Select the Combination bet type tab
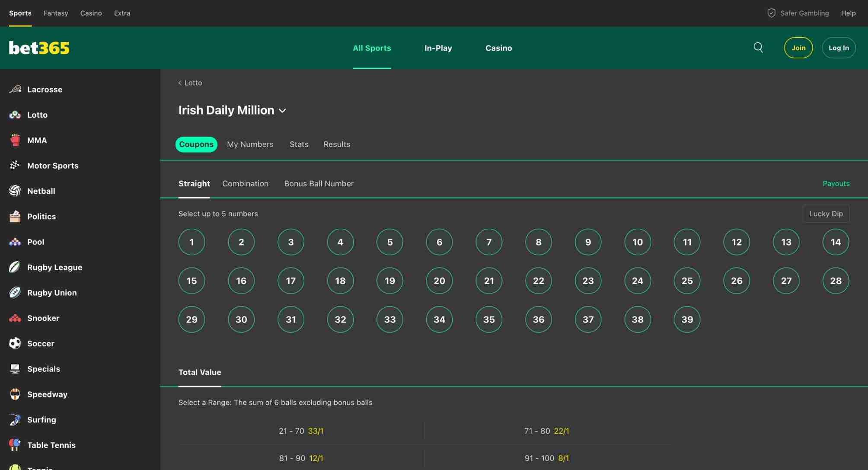Screen dimensions: 868x470 (x=245, y=183)
